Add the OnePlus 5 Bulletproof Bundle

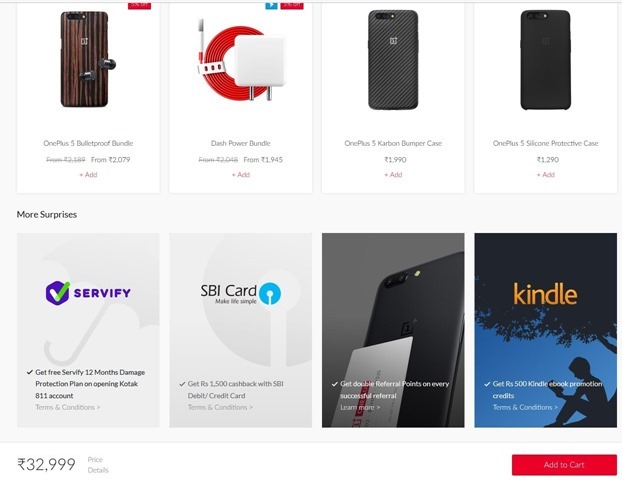88,175
